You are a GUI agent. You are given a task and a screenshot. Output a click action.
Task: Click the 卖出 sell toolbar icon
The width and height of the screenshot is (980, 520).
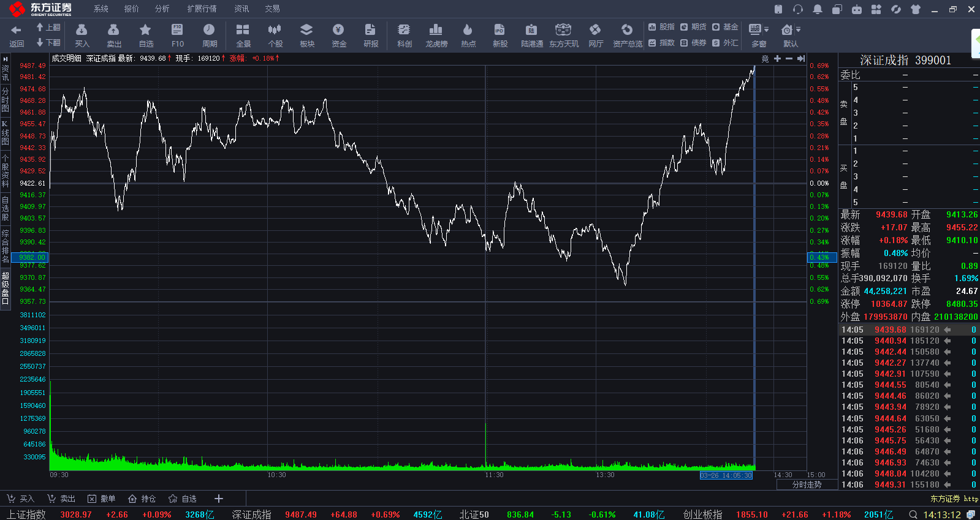113,36
